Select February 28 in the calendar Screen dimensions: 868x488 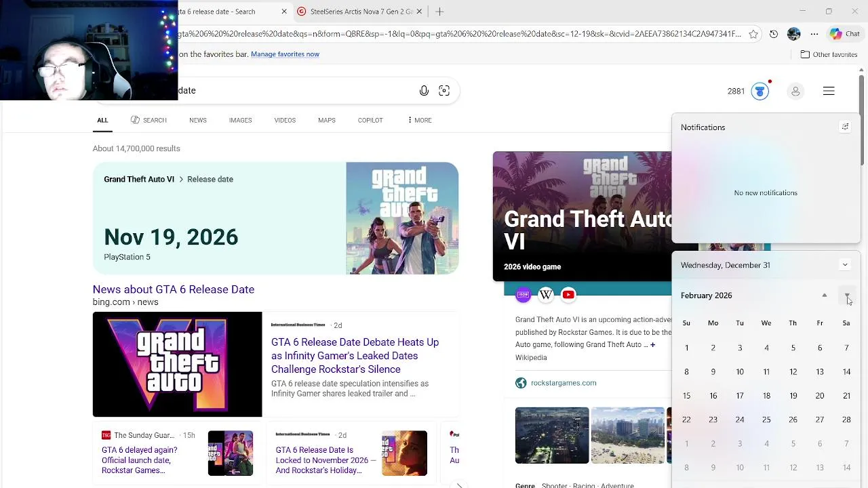click(x=846, y=420)
